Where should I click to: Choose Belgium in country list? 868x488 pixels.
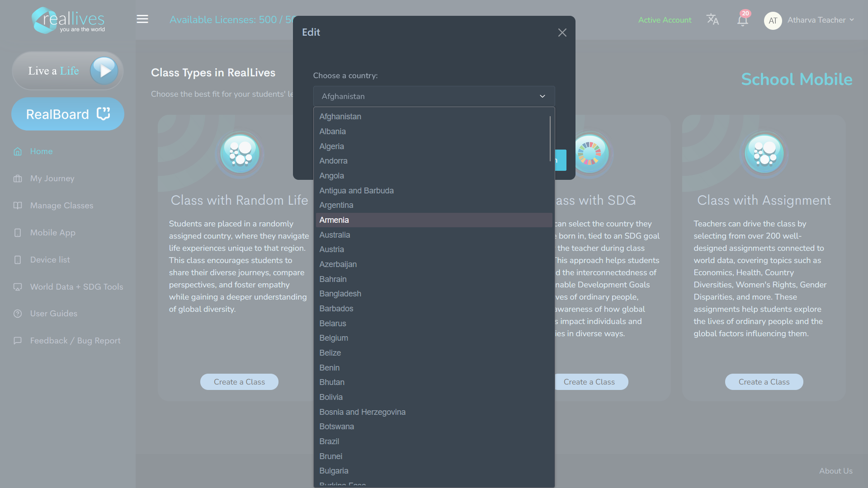[x=434, y=338]
